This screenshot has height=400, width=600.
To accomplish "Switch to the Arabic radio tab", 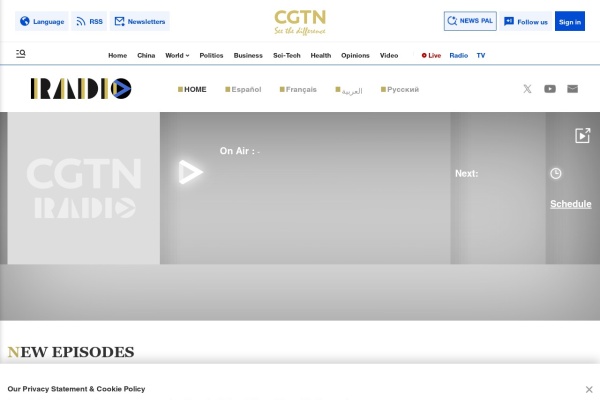I will point(349,90).
